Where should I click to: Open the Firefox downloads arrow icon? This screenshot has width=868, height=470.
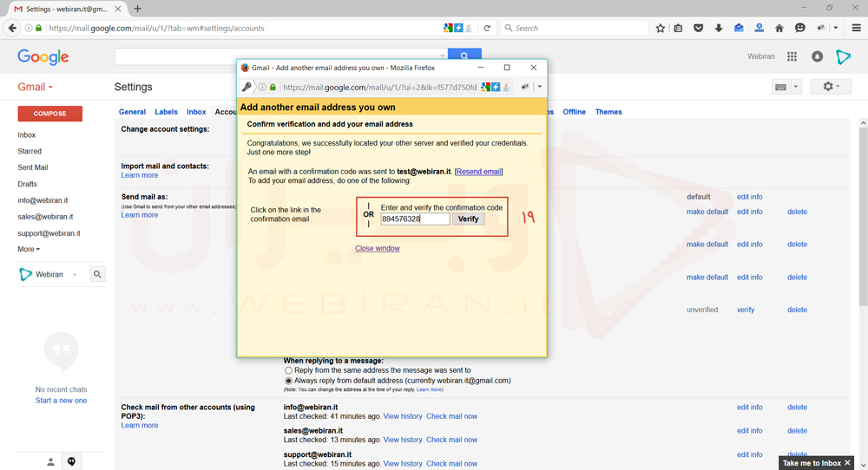pyautogui.click(x=719, y=29)
